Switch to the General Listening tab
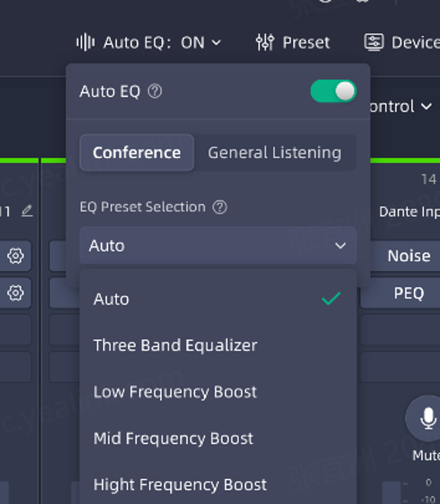 coord(275,153)
